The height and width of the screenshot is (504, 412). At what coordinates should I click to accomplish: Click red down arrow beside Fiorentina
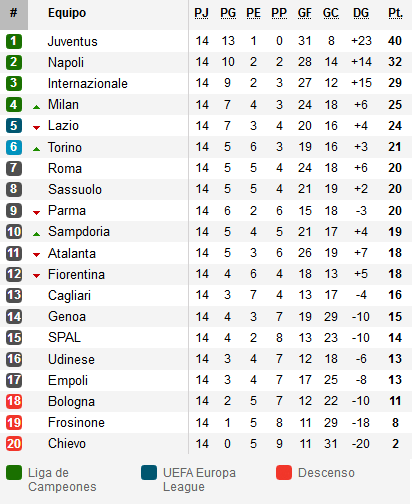pyautogui.click(x=37, y=276)
